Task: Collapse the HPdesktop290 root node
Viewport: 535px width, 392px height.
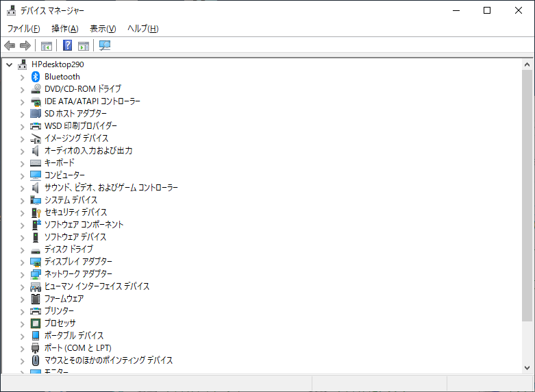Action: [9, 64]
